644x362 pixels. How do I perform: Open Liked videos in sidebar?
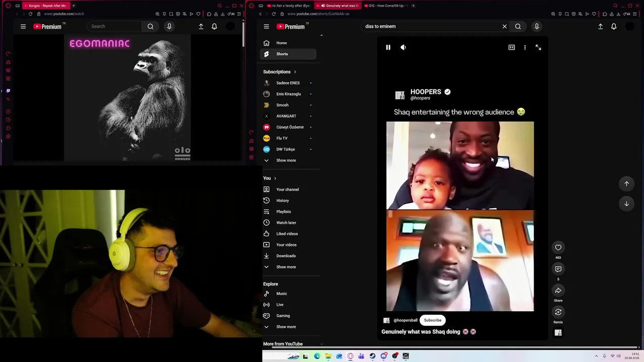(288, 234)
